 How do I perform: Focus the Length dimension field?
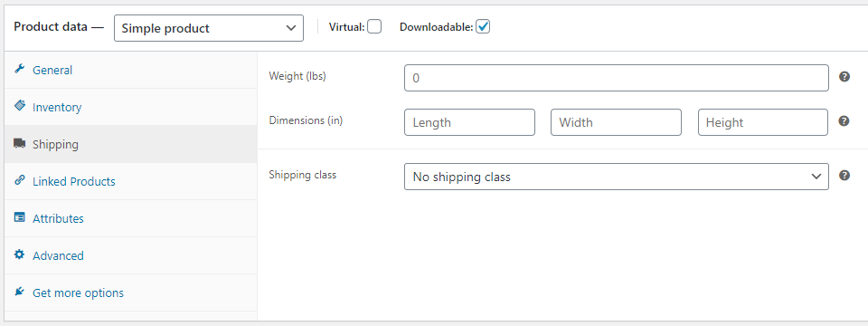pos(469,122)
